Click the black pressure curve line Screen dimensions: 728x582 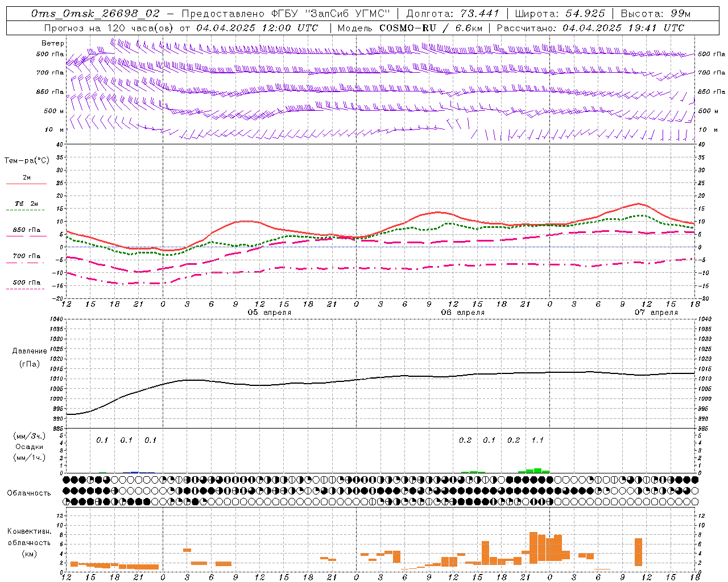point(381,377)
